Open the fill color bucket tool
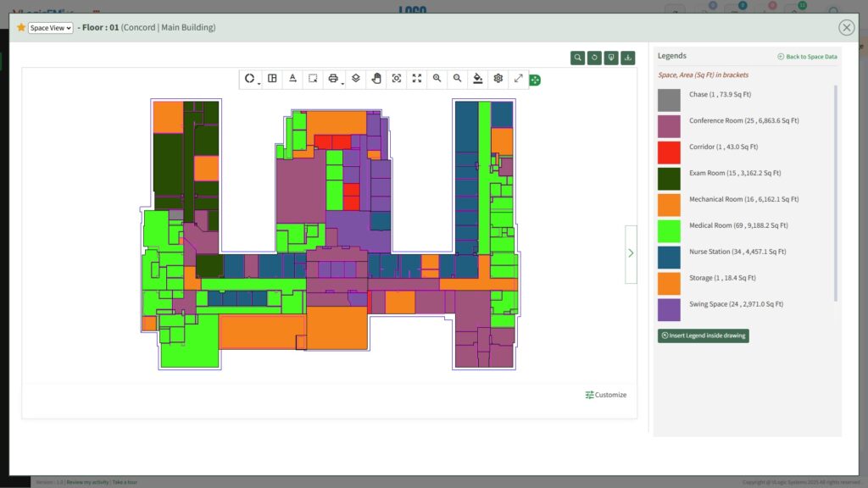 coord(478,79)
